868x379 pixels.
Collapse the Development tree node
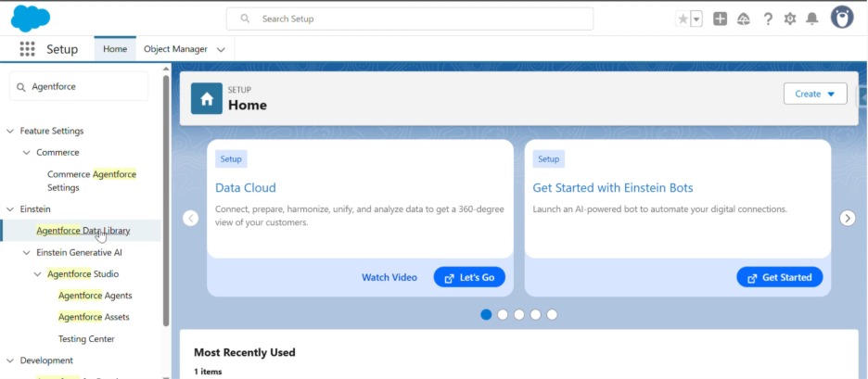10,360
